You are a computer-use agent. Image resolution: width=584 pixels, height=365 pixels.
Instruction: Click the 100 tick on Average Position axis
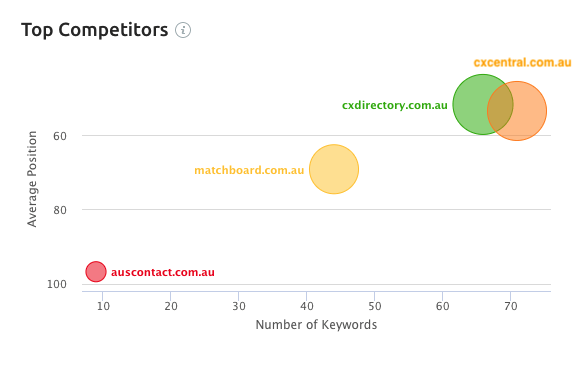click(x=57, y=285)
